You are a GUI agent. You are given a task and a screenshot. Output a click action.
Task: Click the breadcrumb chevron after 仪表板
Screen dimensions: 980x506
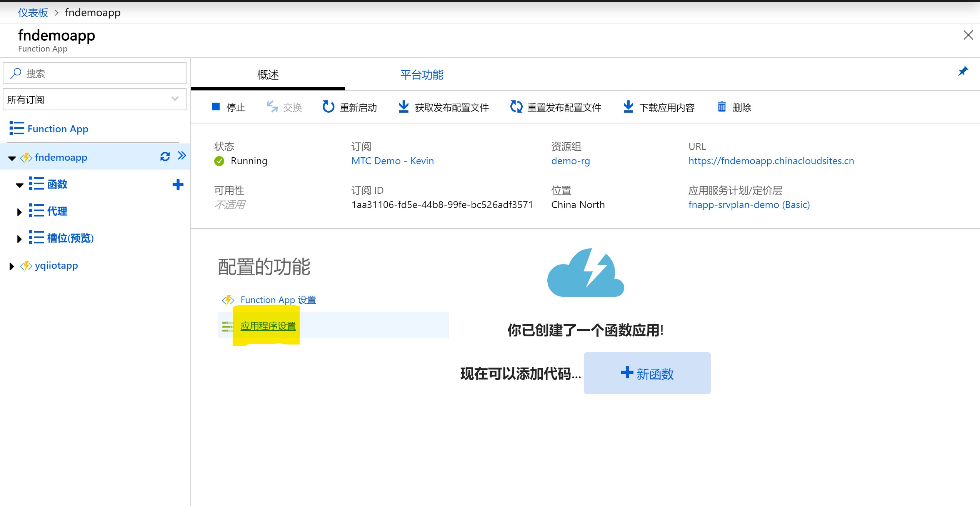click(57, 13)
